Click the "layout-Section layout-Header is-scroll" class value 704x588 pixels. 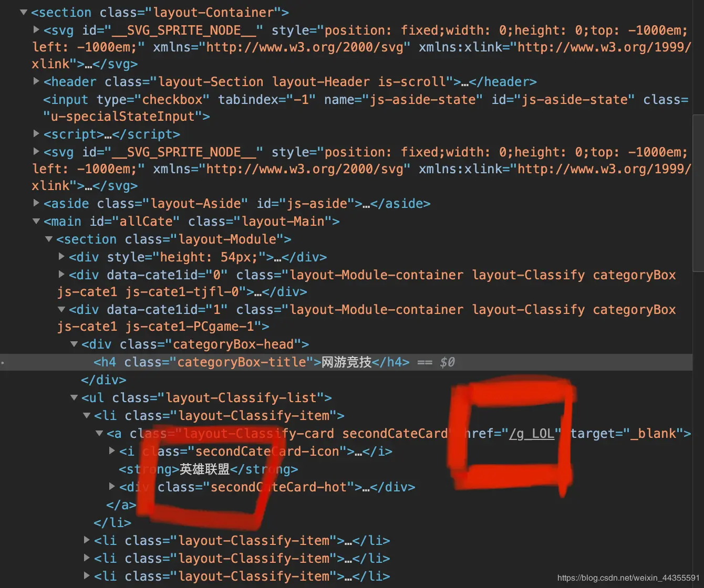pos(302,82)
